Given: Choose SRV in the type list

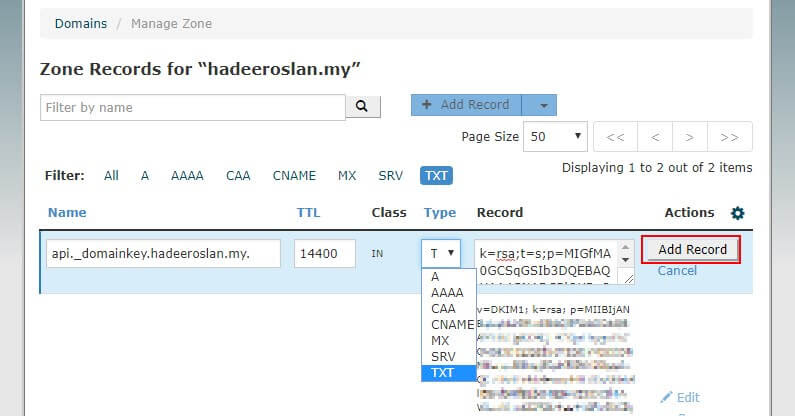Looking at the screenshot, I should (443, 357).
